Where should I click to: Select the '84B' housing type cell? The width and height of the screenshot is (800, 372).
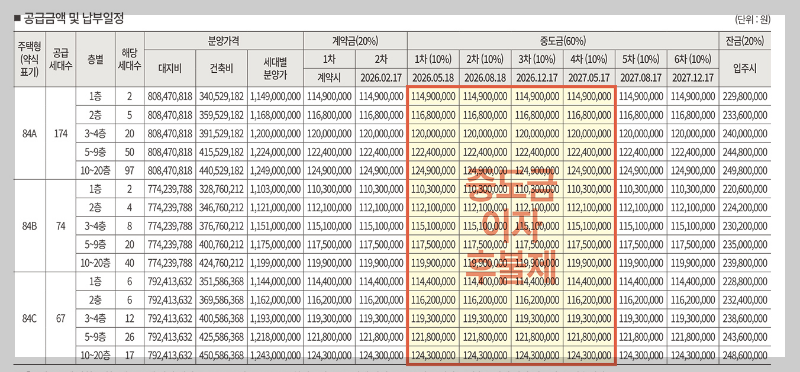30,226
